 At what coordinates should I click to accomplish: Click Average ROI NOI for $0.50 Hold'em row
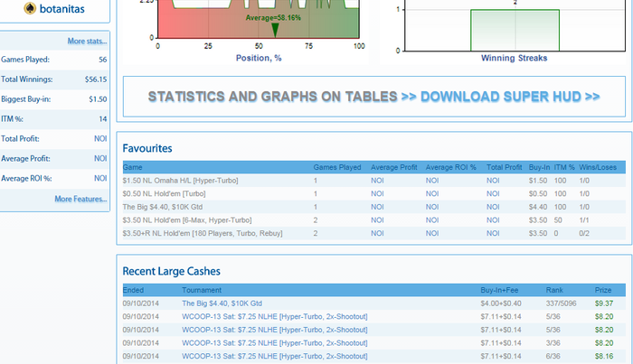[432, 194]
